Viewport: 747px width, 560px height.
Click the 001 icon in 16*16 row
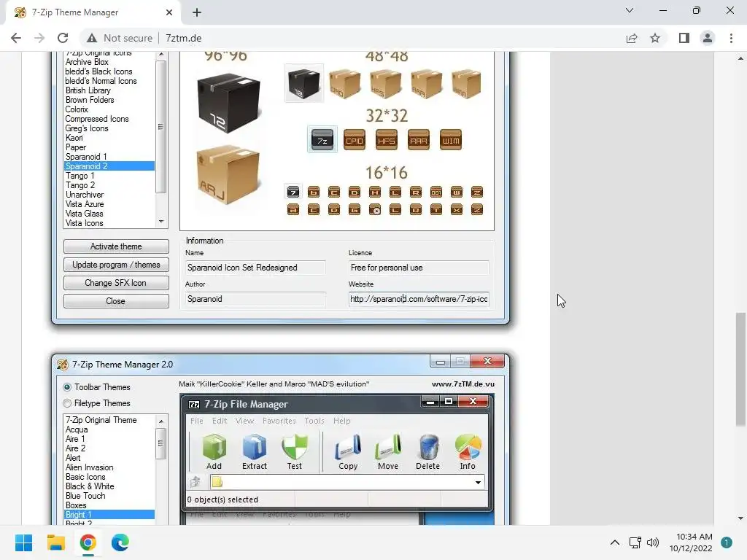coord(436,192)
